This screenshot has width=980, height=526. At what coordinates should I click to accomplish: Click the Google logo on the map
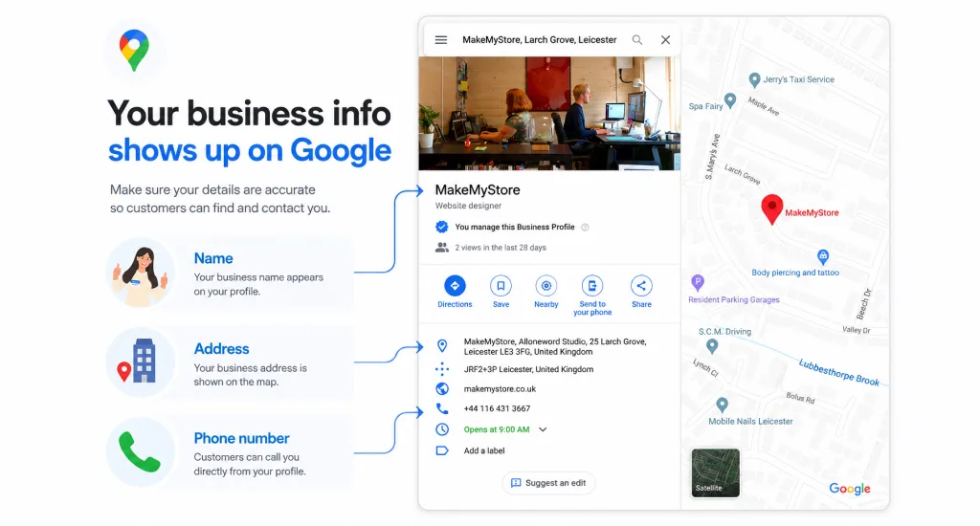[850, 489]
